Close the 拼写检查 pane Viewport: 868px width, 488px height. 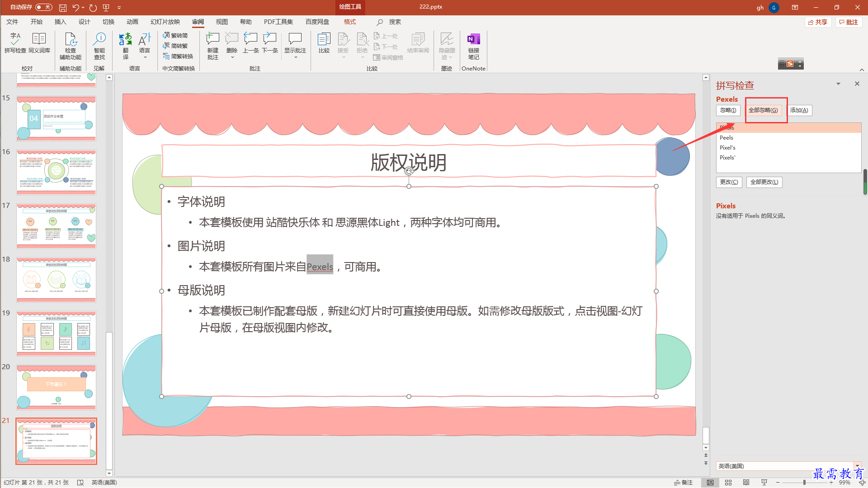click(857, 84)
